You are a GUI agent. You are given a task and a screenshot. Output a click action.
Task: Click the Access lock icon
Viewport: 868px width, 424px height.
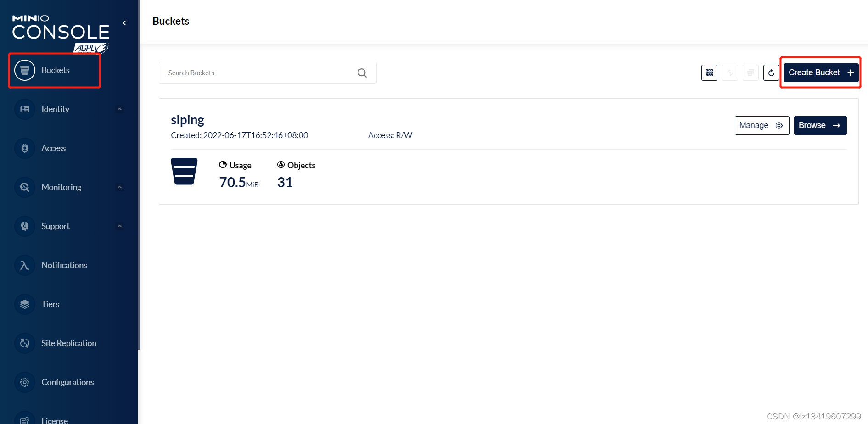pos(25,148)
